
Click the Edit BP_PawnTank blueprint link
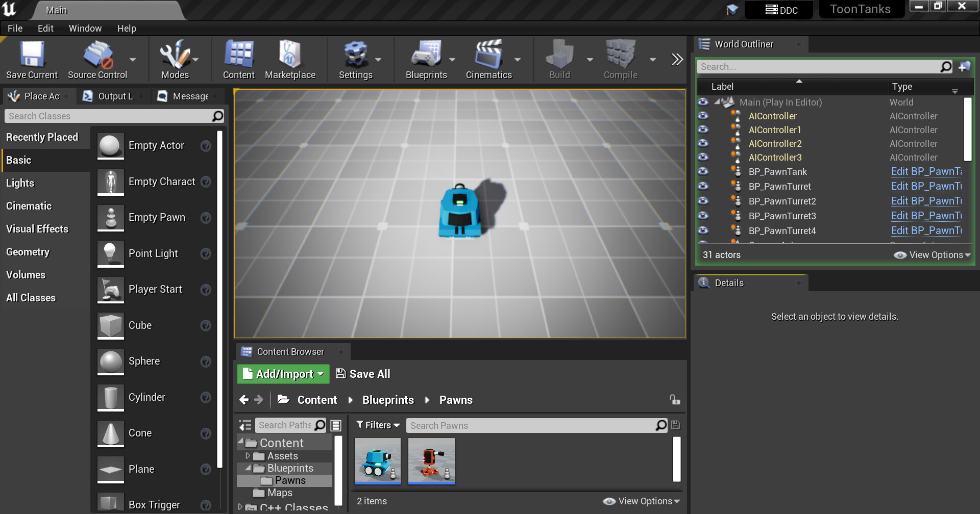click(925, 171)
